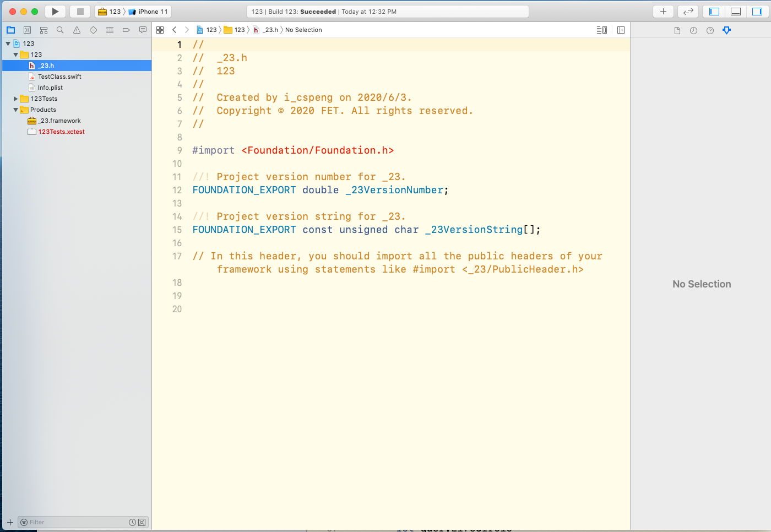This screenshot has height=532, width=771.
Task: Select the Issue navigator warning icon
Action: 77,30
